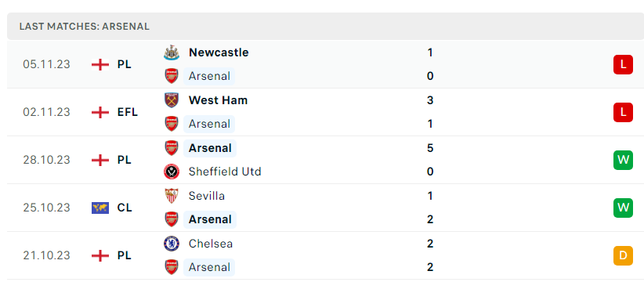The height and width of the screenshot is (282, 644).
Task: Click the Chelsea team name
Action: (x=211, y=244)
